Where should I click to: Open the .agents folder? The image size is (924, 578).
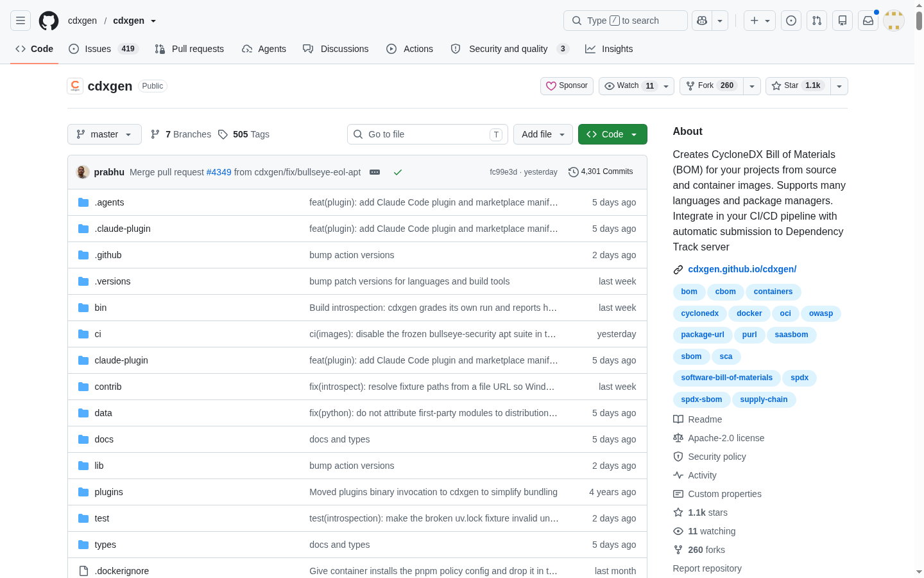point(109,202)
